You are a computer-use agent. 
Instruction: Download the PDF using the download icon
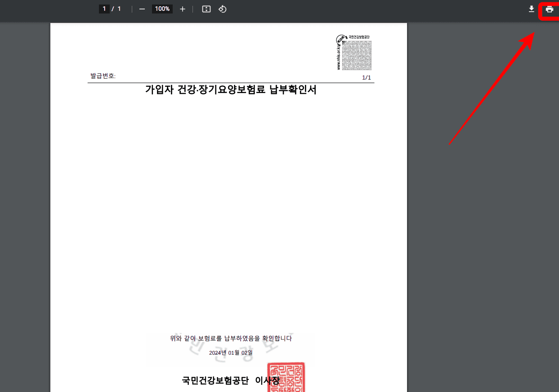pyautogui.click(x=531, y=9)
